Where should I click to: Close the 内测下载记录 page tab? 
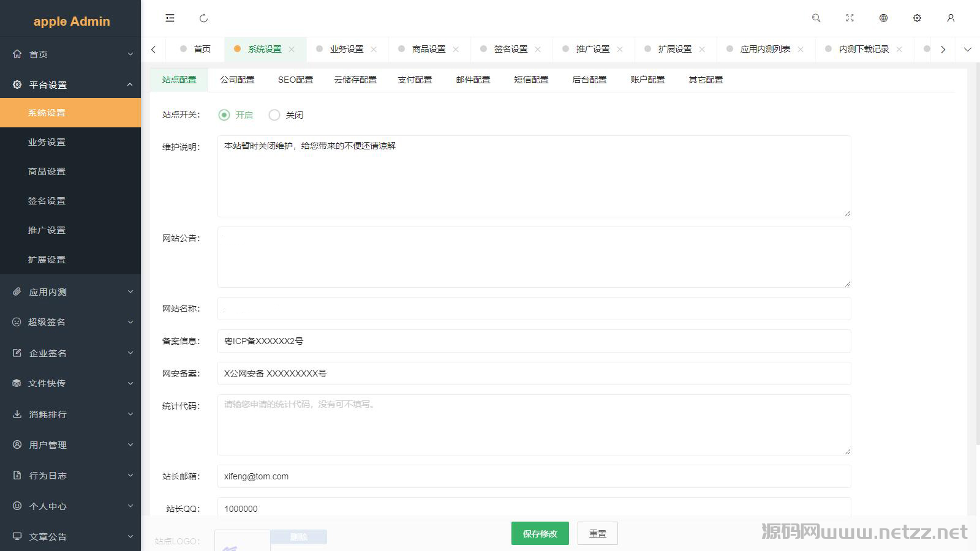click(x=899, y=49)
